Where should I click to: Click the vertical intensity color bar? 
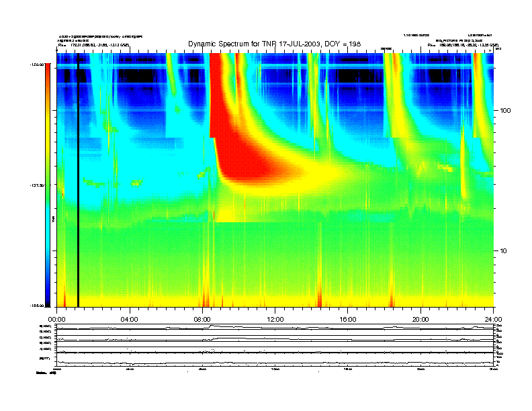(48, 185)
